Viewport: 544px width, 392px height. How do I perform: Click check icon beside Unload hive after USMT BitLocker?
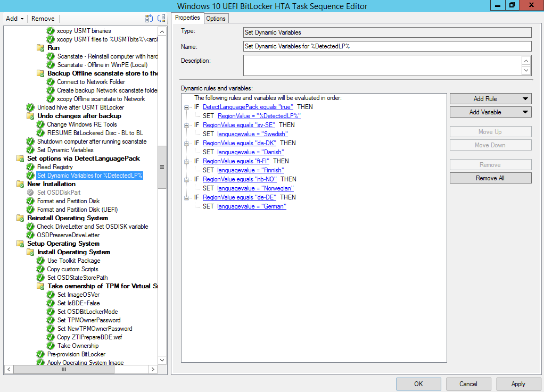pyautogui.click(x=30, y=107)
